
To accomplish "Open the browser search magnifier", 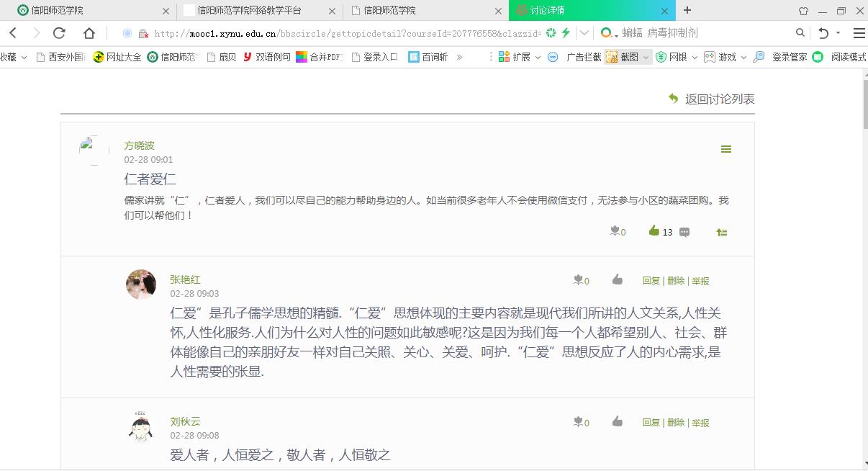I will point(800,32).
